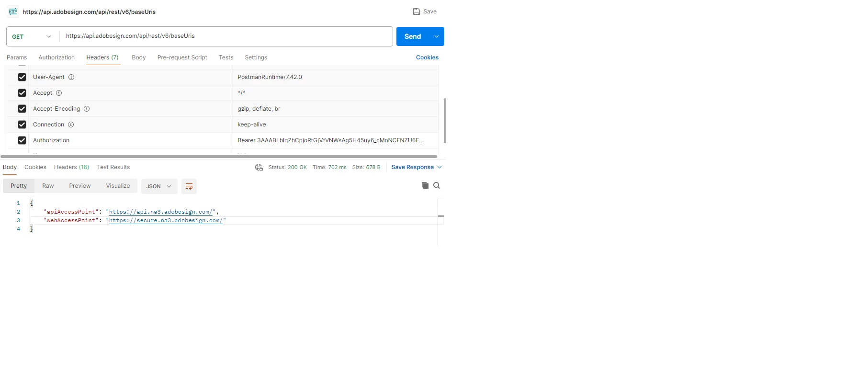Click the Status: 200 OK text
This screenshot has height=387, width=868.
point(287,167)
